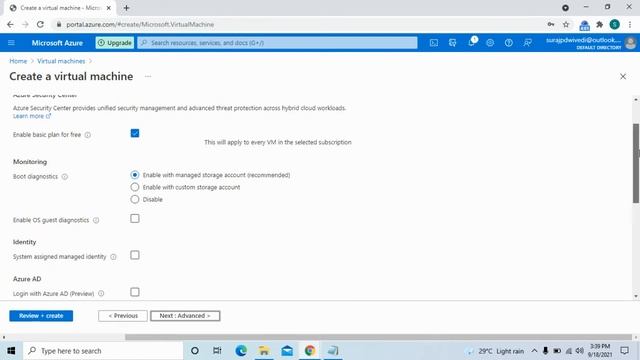Image resolution: width=640 pixels, height=360 pixels.
Task: Click the Azure search resources box
Action: [x=278, y=43]
